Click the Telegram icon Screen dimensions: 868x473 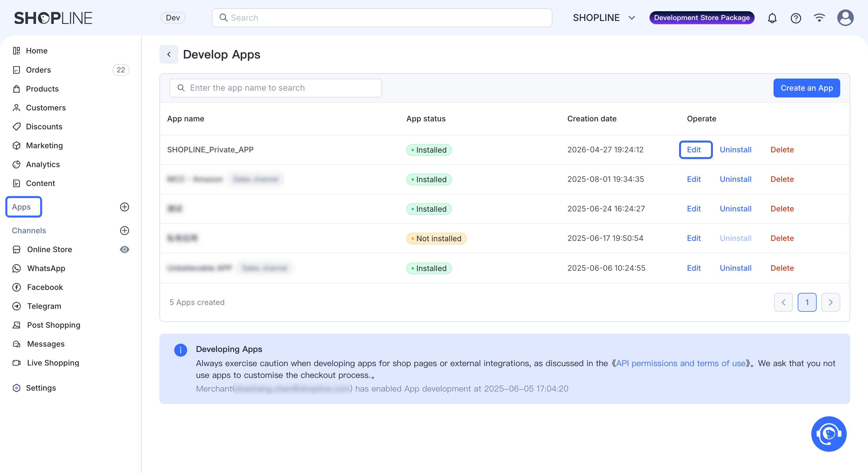click(17, 306)
